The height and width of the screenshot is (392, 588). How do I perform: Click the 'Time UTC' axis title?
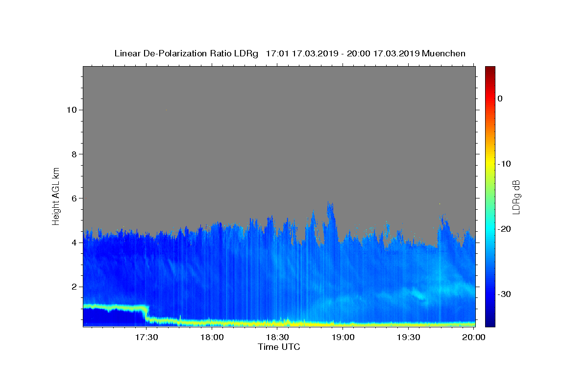(x=279, y=347)
